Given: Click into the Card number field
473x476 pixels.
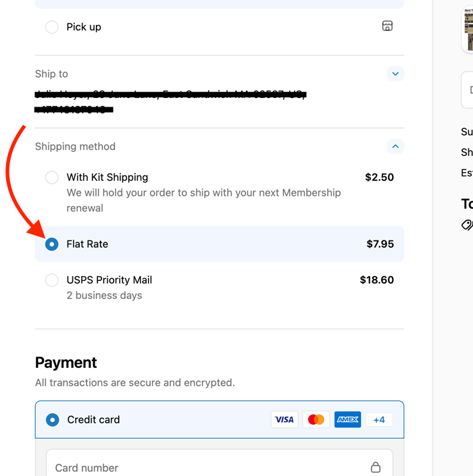Looking at the screenshot, I should [x=203, y=467].
